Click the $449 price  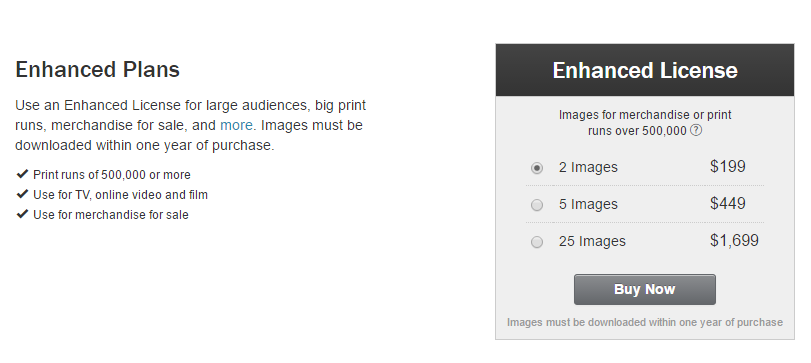[728, 204]
